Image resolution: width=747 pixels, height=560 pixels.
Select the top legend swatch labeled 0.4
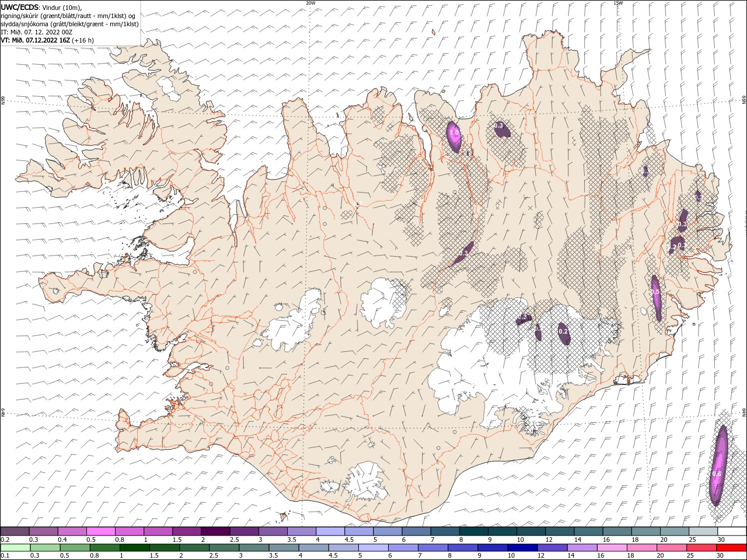click(x=72, y=531)
